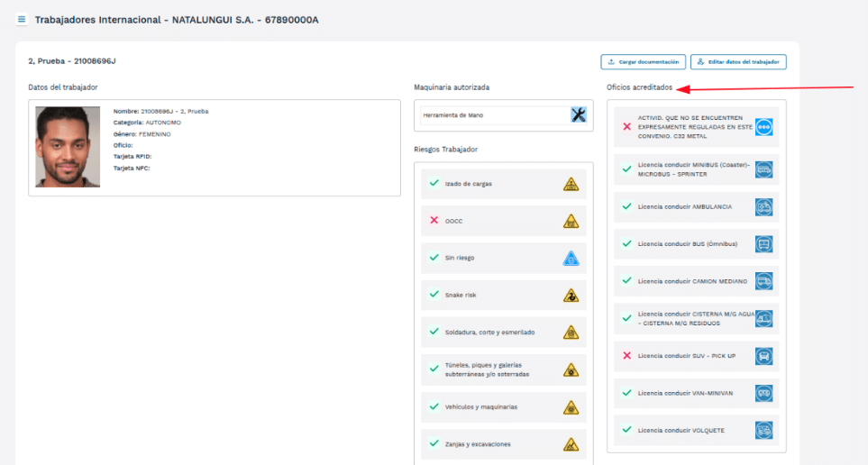The height and width of the screenshot is (465, 868).
Task: Select the Túneles, piques y galerías risk row
Action: coord(489,369)
